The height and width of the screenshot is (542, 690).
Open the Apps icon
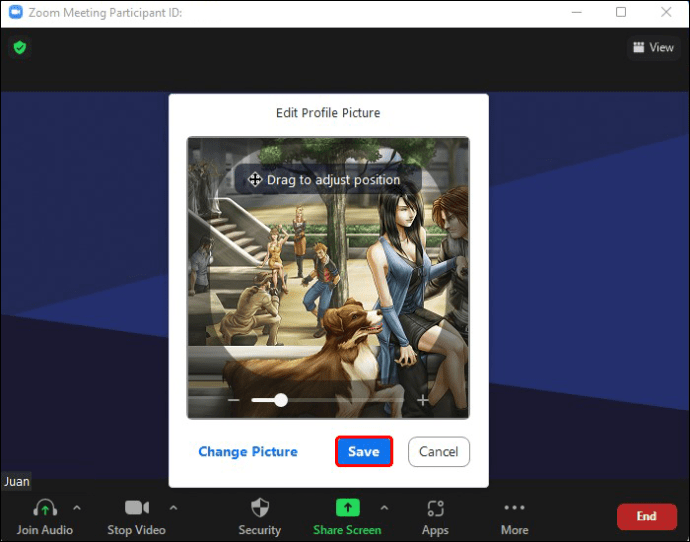pos(435,508)
